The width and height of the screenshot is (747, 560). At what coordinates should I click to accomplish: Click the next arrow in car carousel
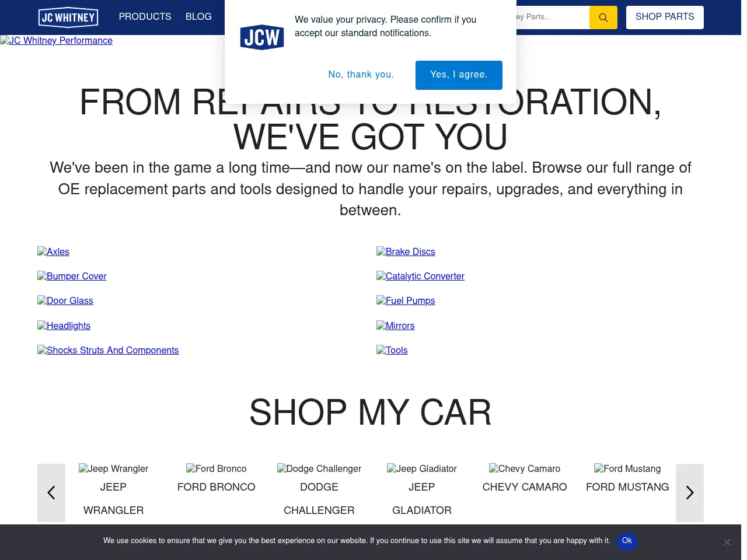689,493
